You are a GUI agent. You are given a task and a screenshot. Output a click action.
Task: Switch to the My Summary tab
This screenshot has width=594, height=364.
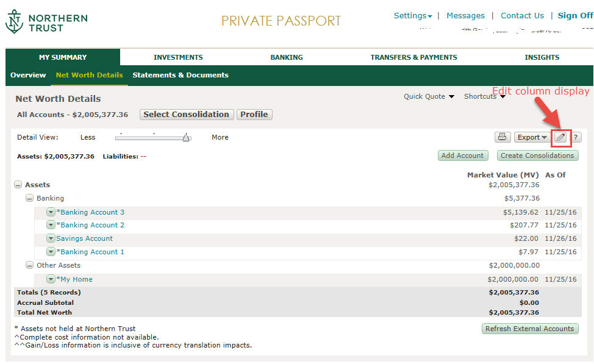click(x=63, y=57)
